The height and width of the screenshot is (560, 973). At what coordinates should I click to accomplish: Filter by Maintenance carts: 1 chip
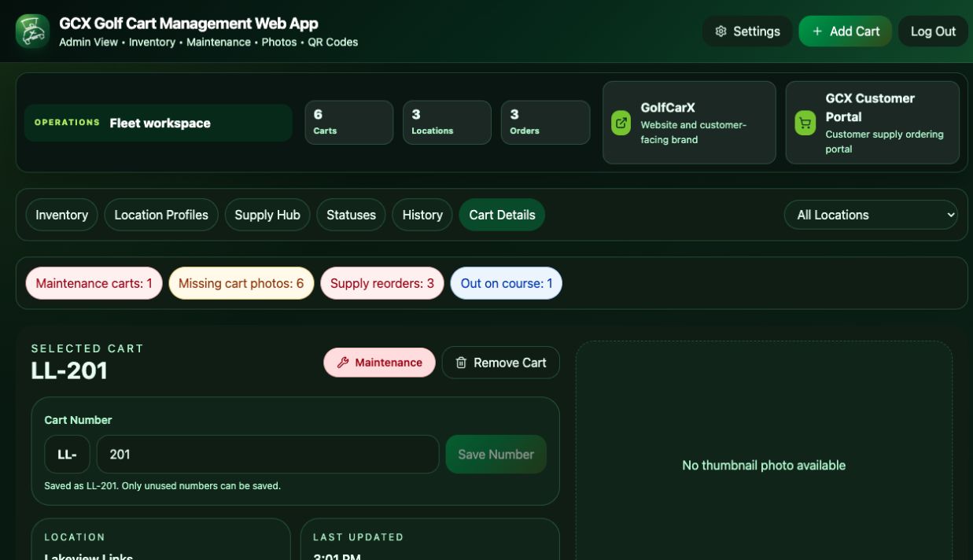(94, 283)
